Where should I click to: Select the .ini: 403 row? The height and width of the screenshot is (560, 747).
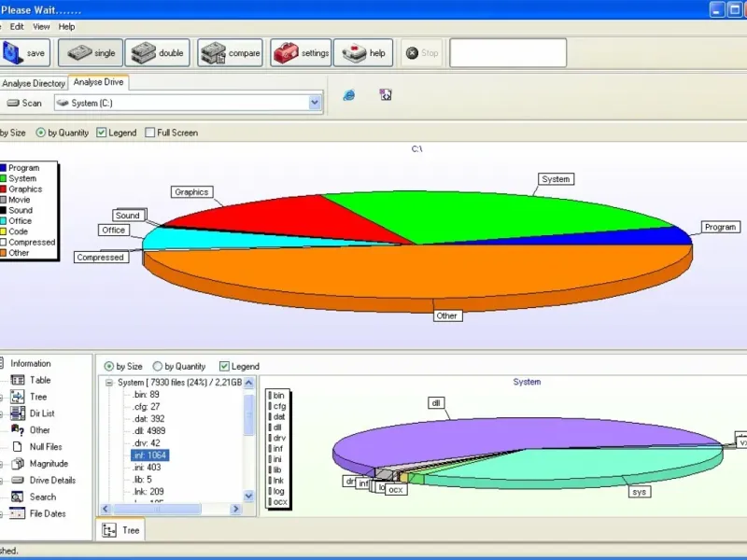[147, 468]
